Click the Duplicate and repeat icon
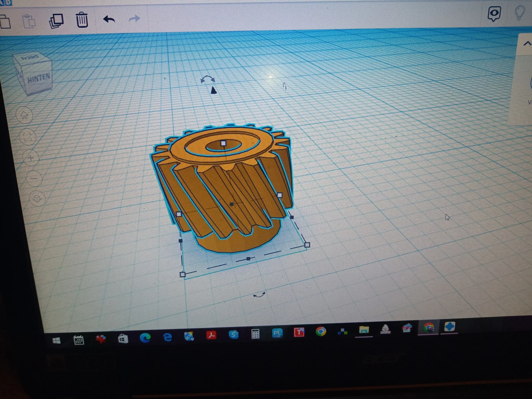532x399 pixels. pyautogui.click(x=56, y=21)
